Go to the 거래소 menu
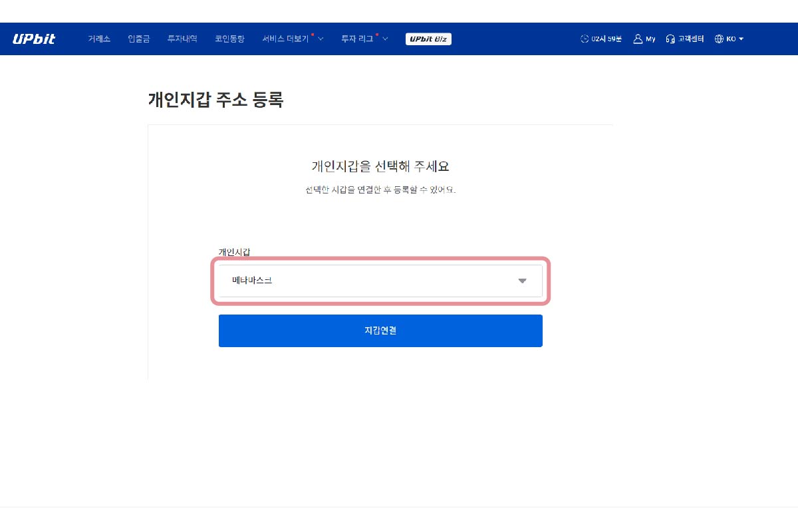The image size is (798, 532). pyautogui.click(x=99, y=39)
